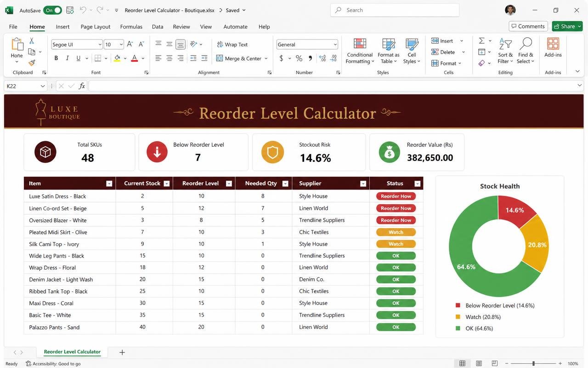Open the File menu
This screenshot has width=588, height=368.
coord(13,27)
